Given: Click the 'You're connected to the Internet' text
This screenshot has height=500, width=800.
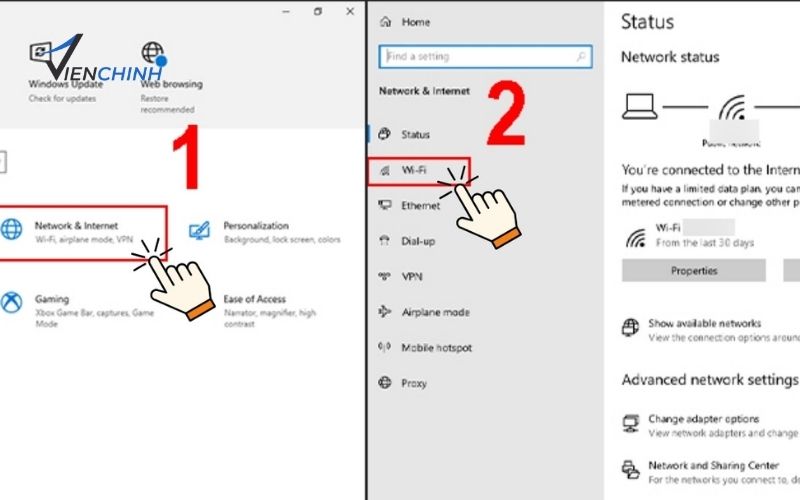Looking at the screenshot, I should (x=710, y=170).
